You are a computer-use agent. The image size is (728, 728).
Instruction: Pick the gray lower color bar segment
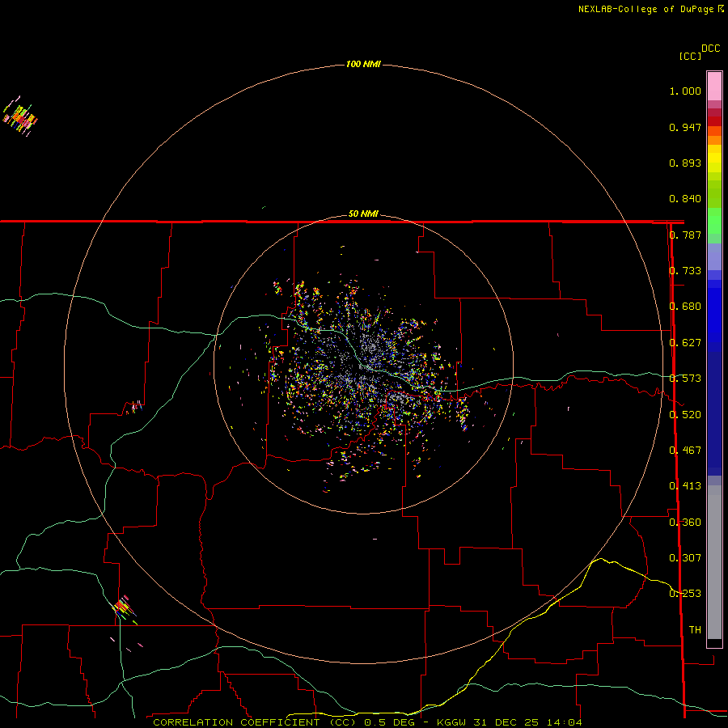click(714, 562)
